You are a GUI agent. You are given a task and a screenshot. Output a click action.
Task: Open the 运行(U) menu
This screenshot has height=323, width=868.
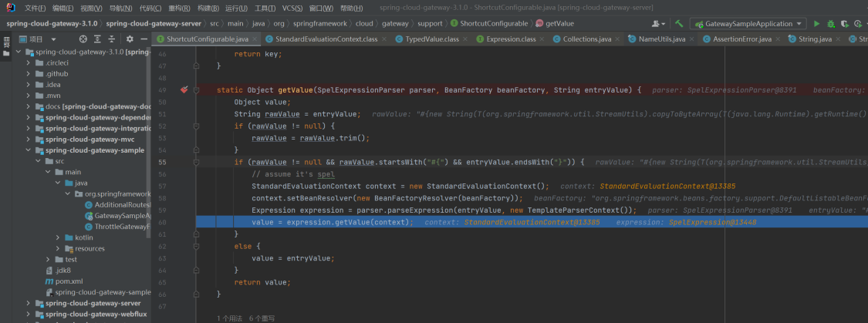[x=237, y=8]
